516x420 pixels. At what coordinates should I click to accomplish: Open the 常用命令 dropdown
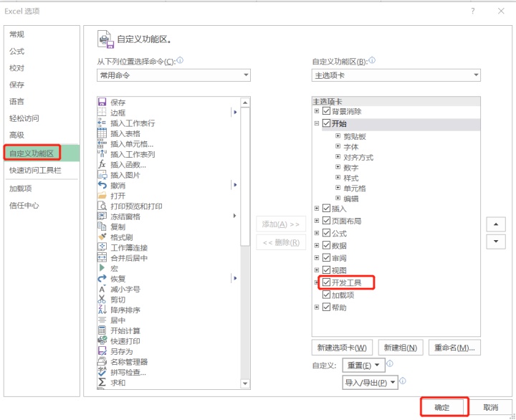point(173,75)
